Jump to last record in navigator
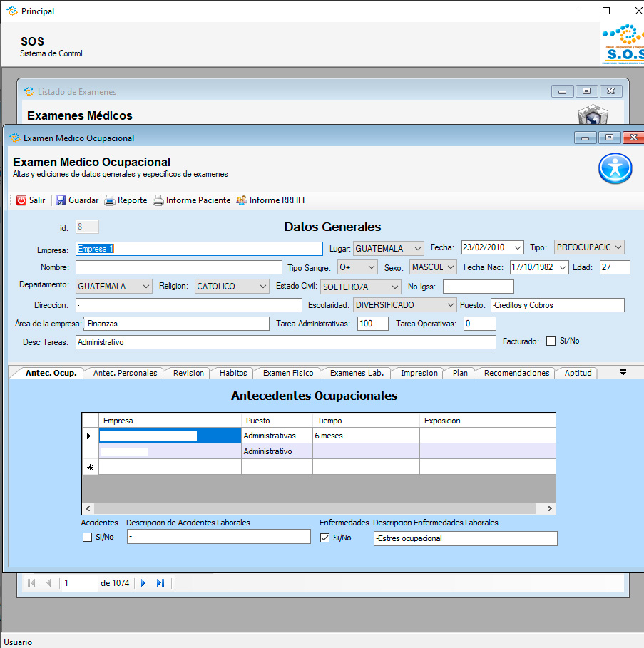The image size is (644, 648). pos(160,583)
